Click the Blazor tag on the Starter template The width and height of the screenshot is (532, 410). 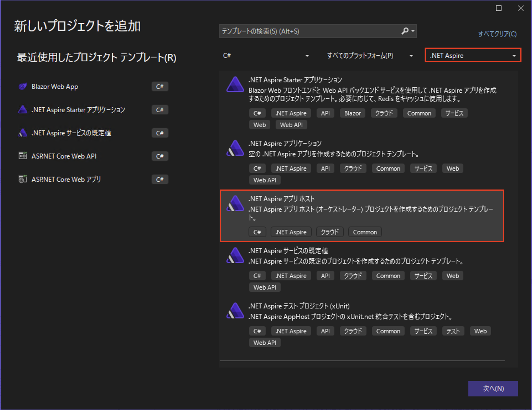pos(352,113)
